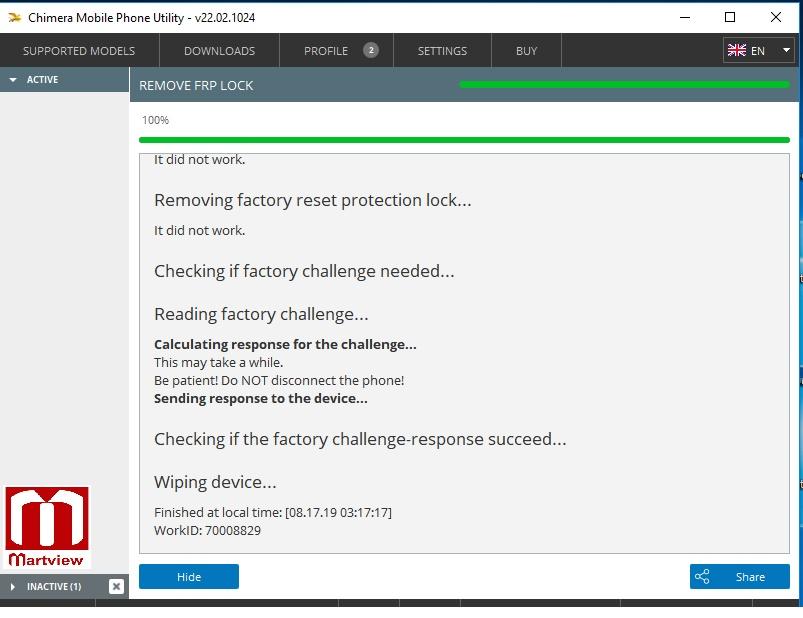Click the Finished at local time line
This screenshot has height=618, width=803.
coord(273,513)
